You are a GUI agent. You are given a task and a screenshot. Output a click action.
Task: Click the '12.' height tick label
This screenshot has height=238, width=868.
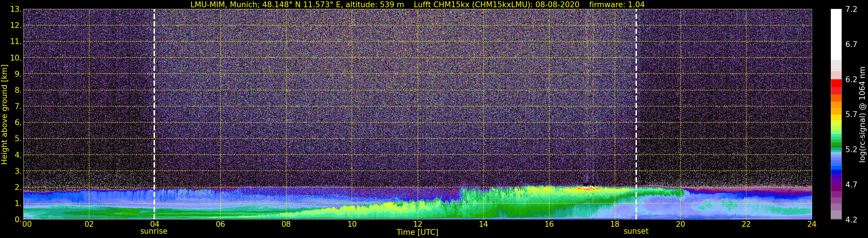pyautogui.click(x=16, y=25)
